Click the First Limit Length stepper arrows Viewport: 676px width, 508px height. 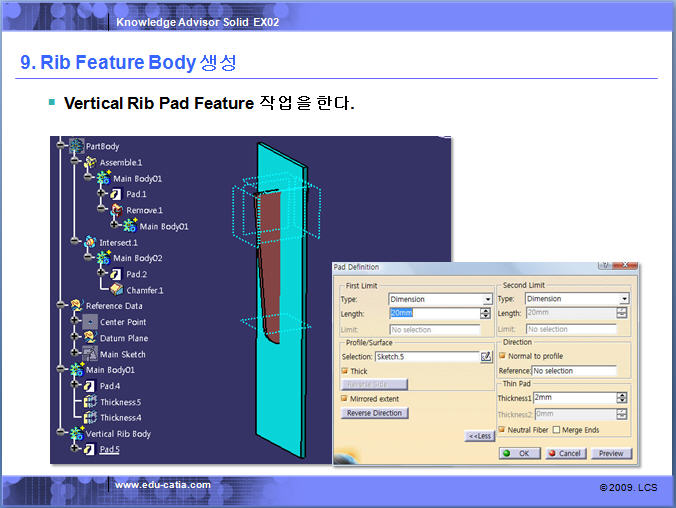coord(486,313)
